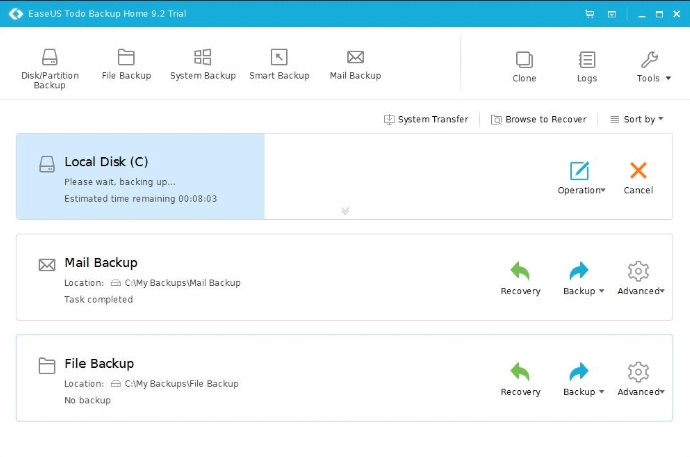690x457 pixels.
Task: Expand Local Disk (C) task details chevron
Action: coord(345,211)
